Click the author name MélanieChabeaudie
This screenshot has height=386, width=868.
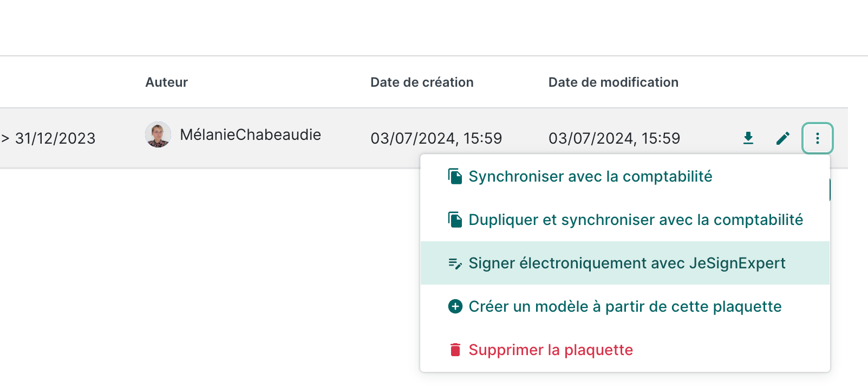[x=250, y=134]
